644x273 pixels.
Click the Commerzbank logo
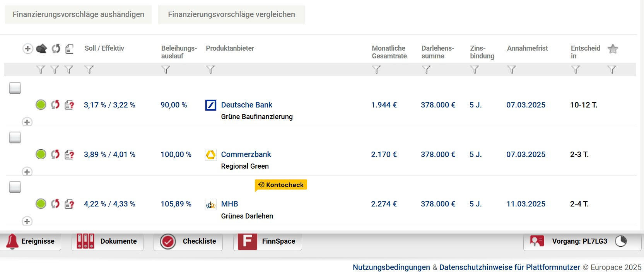click(x=210, y=155)
